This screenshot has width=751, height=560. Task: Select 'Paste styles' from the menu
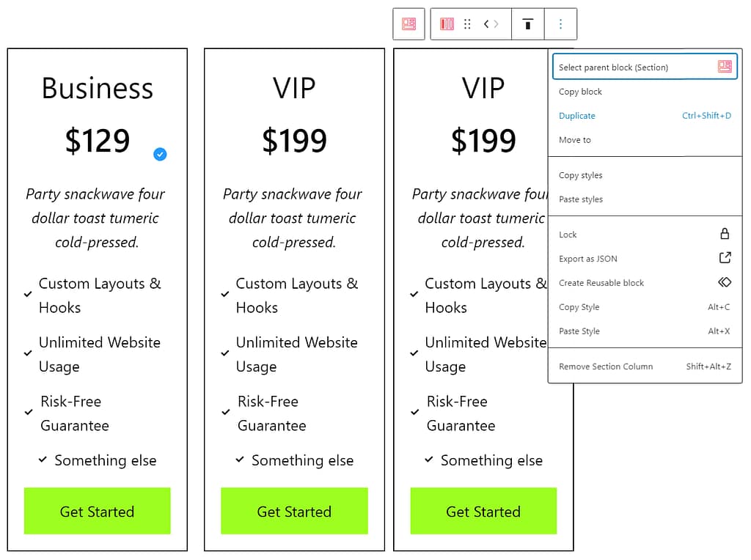[x=579, y=199]
